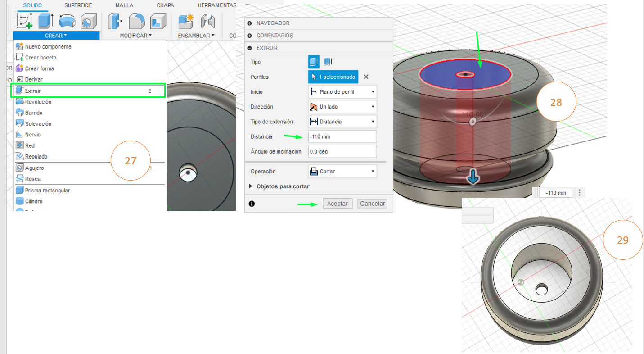644x354 pixels.
Task: Open the MODIFICAR dropdown menu
Action: click(x=136, y=36)
